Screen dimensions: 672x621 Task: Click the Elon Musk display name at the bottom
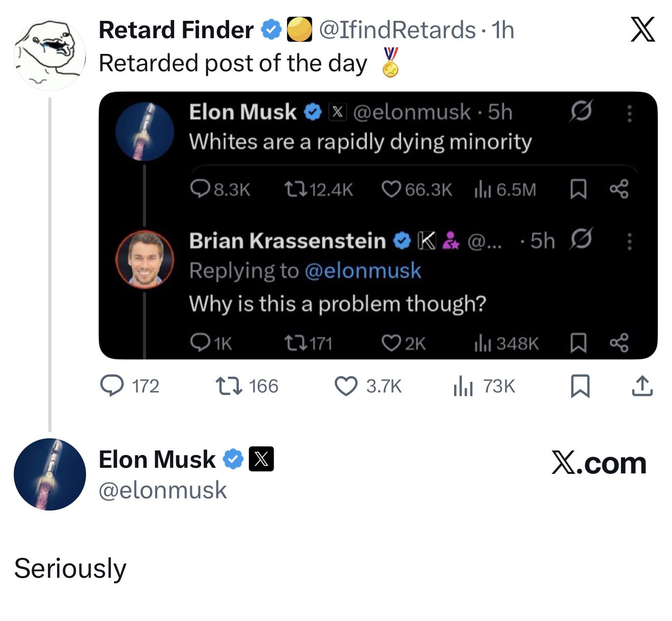point(157,460)
